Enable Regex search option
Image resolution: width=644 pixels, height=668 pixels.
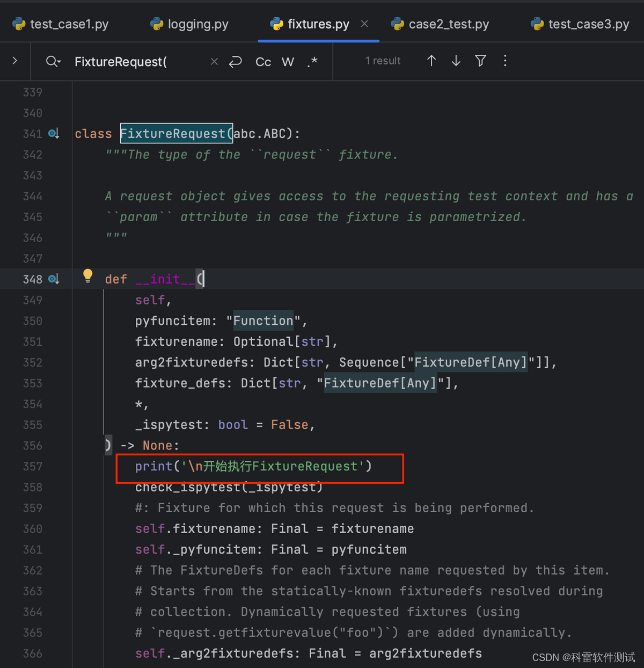[x=312, y=62]
